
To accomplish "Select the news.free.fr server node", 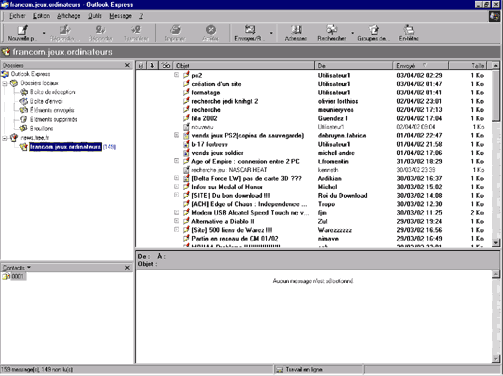I will pos(35,137).
